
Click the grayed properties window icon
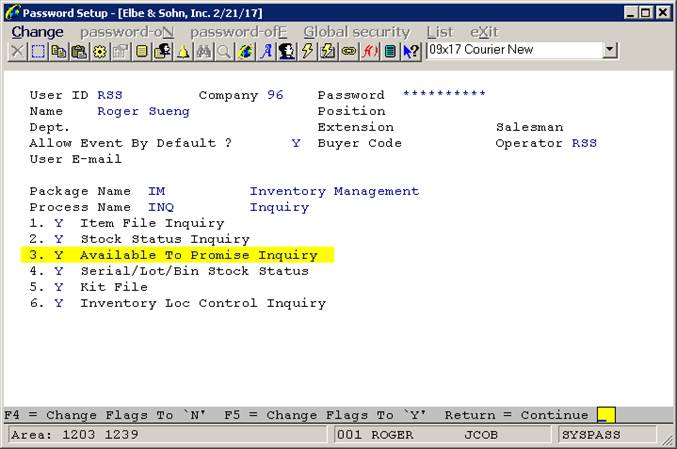121,52
